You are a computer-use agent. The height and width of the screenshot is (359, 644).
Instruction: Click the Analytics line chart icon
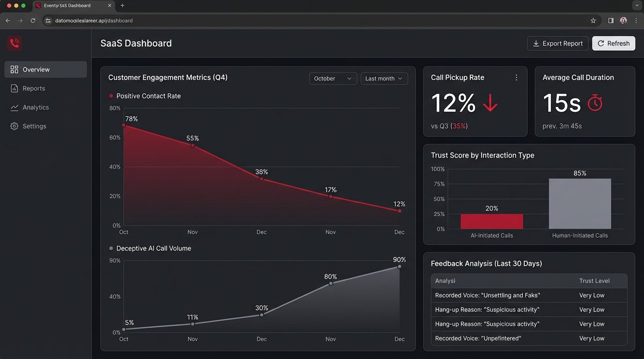click(14, 108)
